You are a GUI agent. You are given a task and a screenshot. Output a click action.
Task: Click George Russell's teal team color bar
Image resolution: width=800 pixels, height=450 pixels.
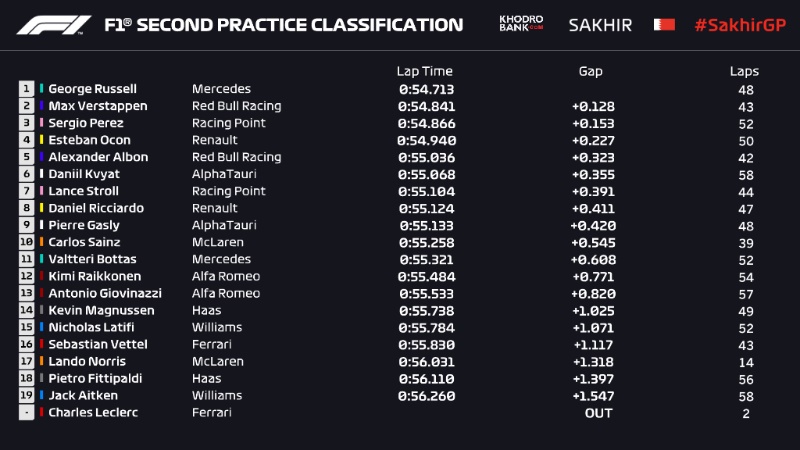click(x=42, y=89)
